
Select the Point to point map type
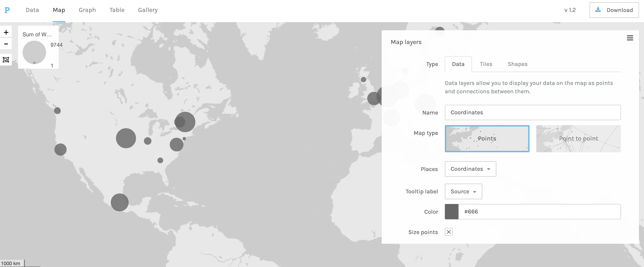(x=578, y=138)
